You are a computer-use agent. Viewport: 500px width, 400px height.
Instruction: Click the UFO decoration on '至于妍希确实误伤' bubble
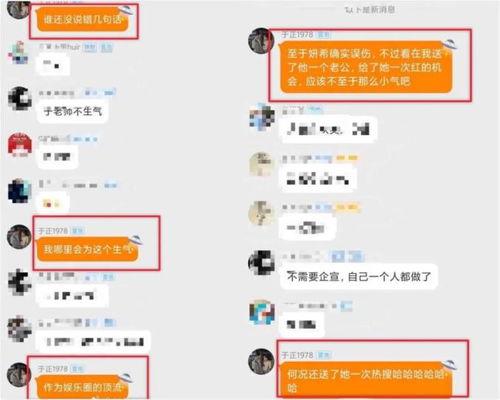click(450, 44)
